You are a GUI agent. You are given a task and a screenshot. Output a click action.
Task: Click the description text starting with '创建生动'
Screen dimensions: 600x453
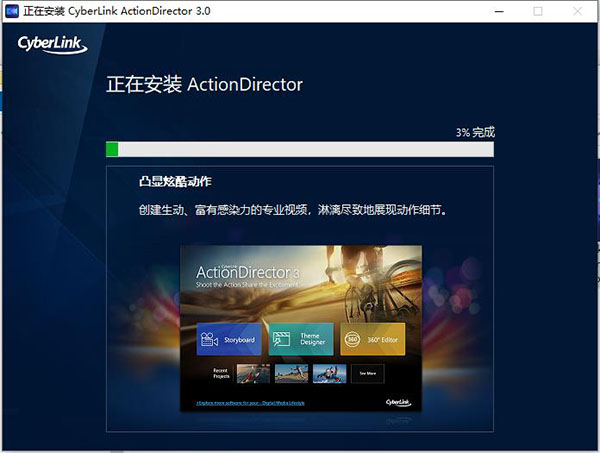tap(293, 210)
